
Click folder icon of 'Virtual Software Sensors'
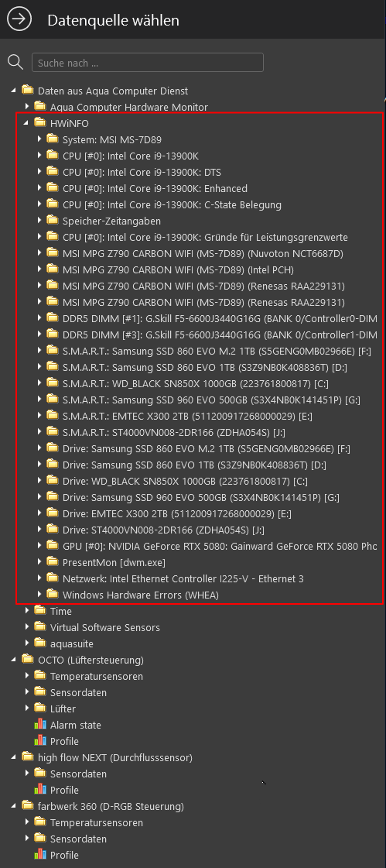tap(39, 626)
